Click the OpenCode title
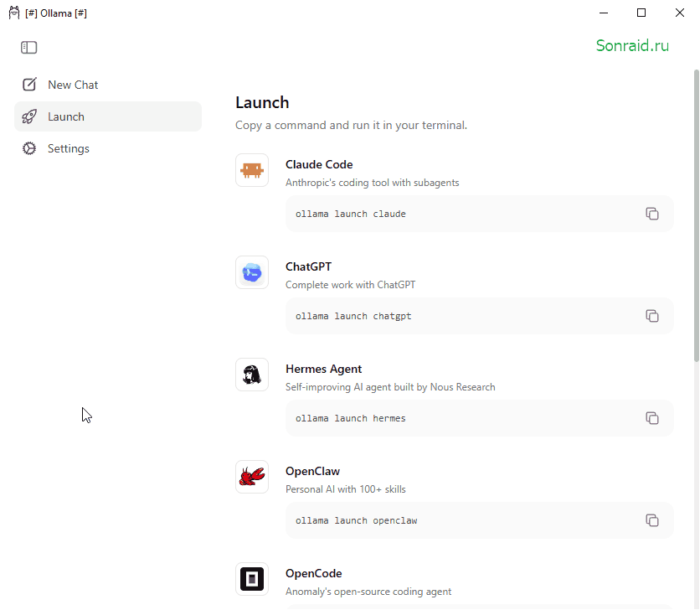This screenshot has width=700, height=610. tap(314, 573)
